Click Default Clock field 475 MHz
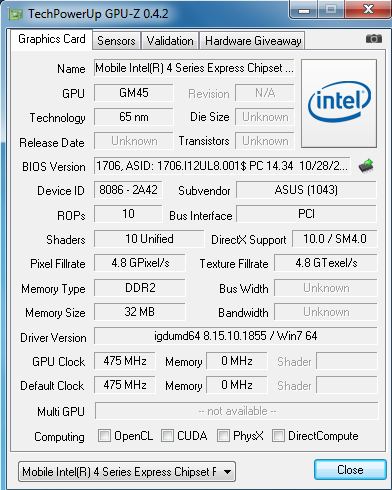 point(125,385)
